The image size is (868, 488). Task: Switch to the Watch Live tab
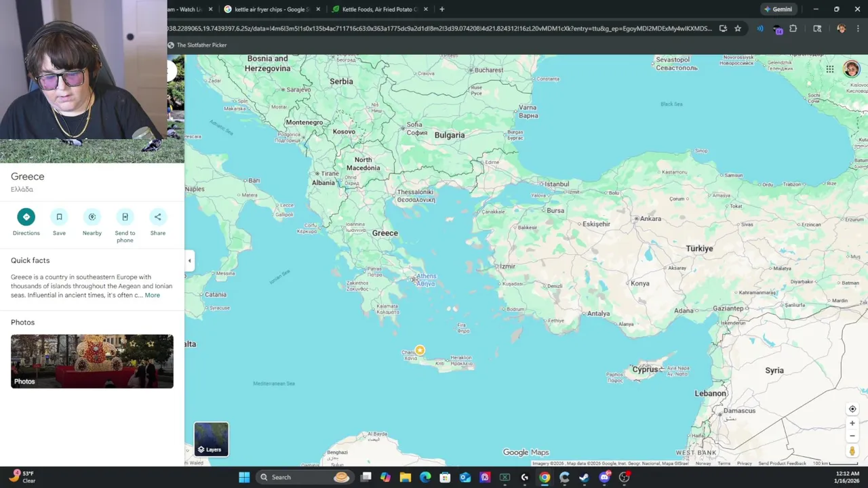click(191, 9)
